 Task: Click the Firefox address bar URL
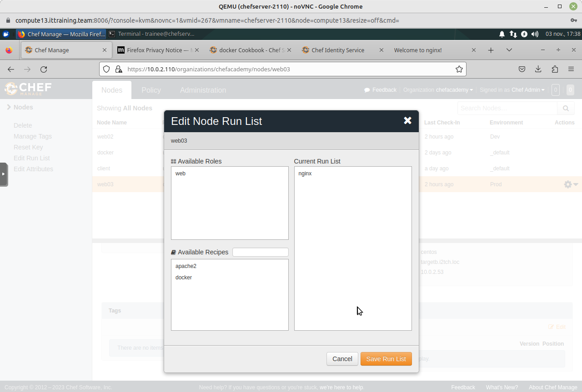pyautogui.click(x=209, y=69)
